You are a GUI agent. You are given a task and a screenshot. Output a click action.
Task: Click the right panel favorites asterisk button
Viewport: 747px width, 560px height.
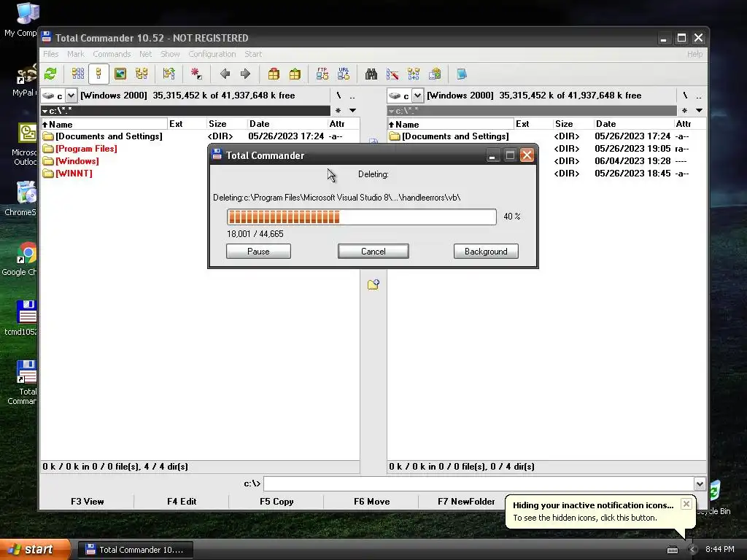[684, 111]
